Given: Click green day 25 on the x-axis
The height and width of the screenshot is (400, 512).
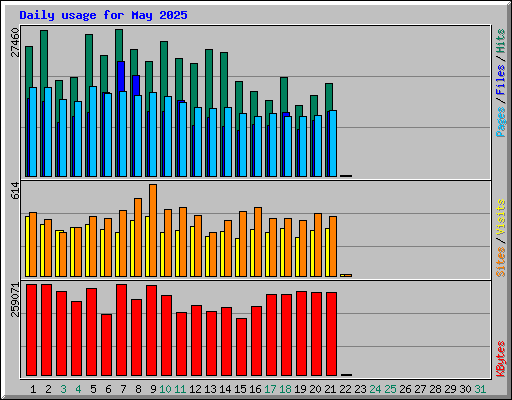Looking at the screenshot, I should point(390,389).
